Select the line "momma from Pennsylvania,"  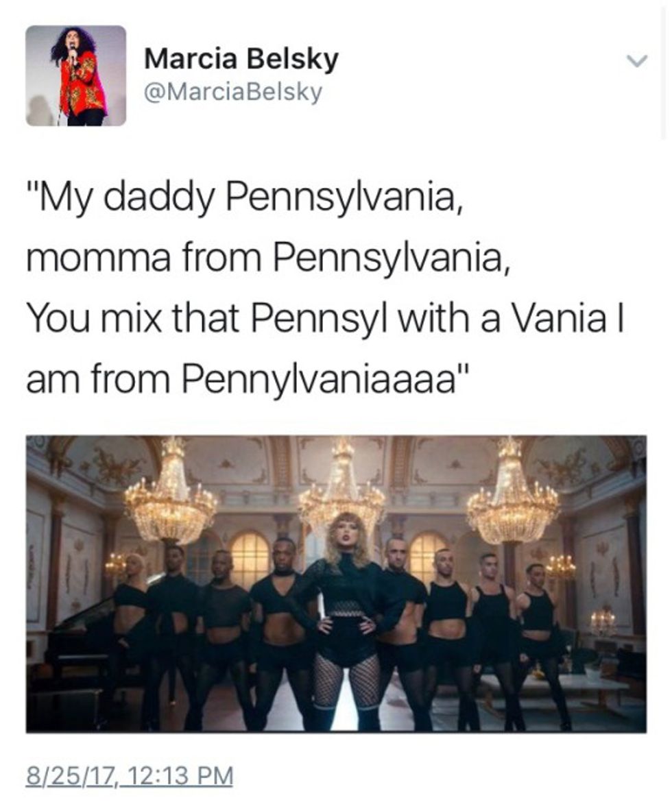[269, 258]
